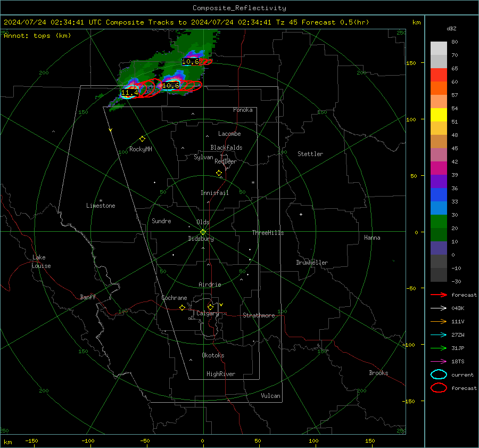Click the red 'forecast' ellipse legend icon
The image size is (479, 448).
pyautogui.click(x=439, y=388)
